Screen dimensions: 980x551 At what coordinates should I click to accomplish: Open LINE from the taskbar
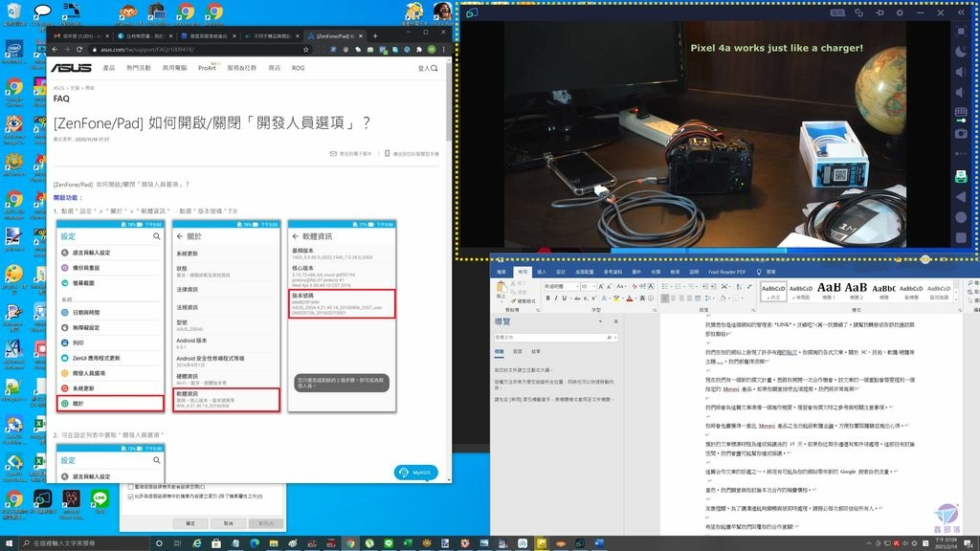[x=389, y=543]
